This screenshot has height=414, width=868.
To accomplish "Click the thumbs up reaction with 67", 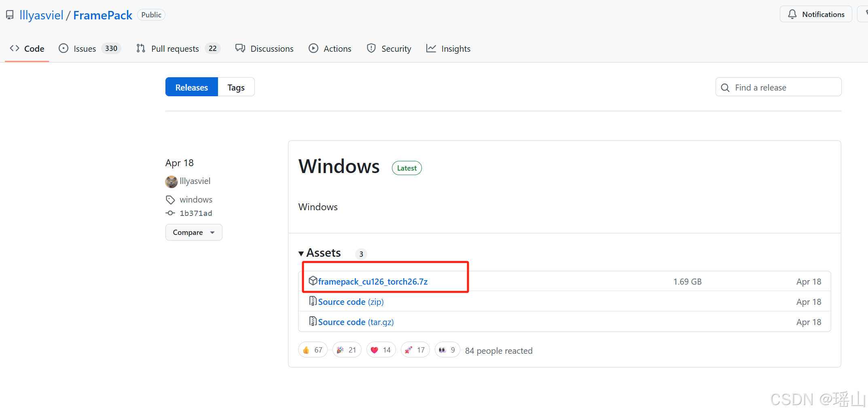I will tap(313, 350).
